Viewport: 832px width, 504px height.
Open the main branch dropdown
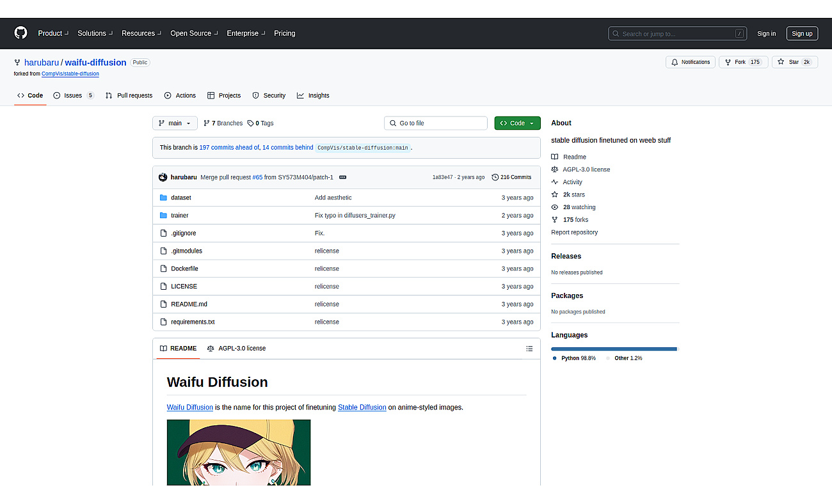[174, 123]
